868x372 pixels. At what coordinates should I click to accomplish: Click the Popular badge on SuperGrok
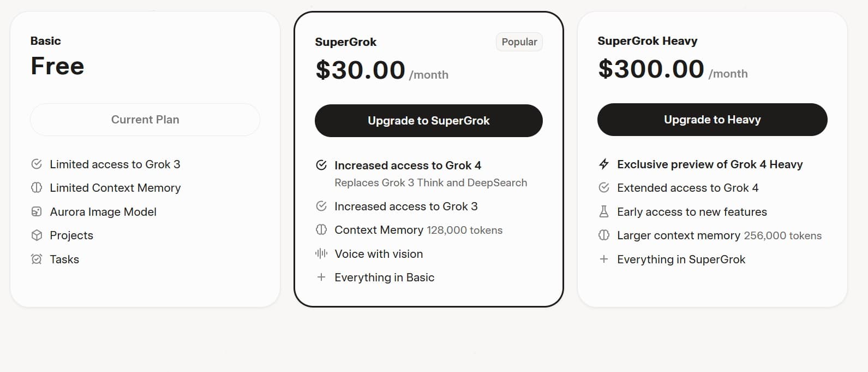coord(519,42)
